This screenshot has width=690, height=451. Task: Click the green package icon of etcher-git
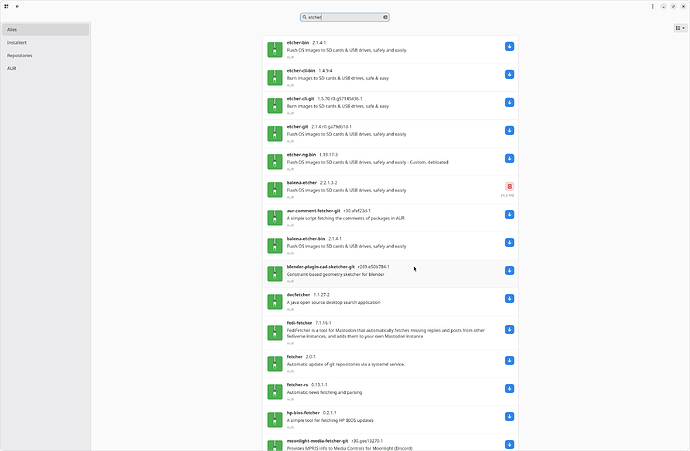click(275, 132)
